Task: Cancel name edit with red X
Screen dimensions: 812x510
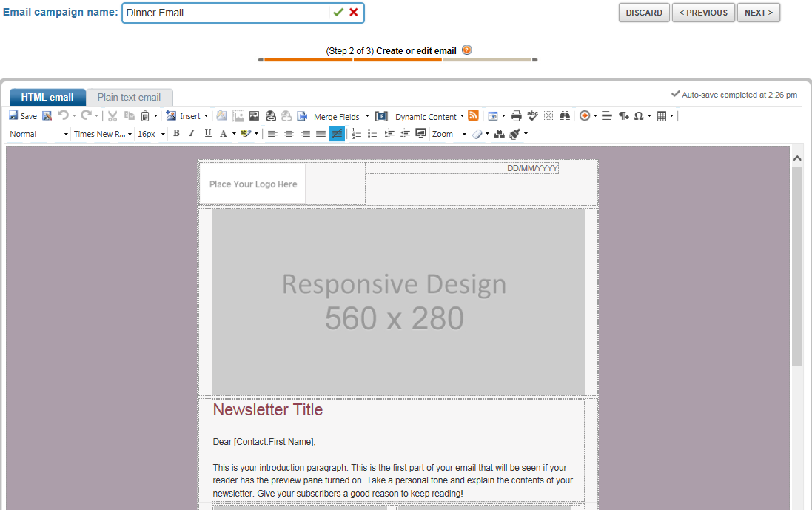Action: pyautogui.click(x=354, y=13)
